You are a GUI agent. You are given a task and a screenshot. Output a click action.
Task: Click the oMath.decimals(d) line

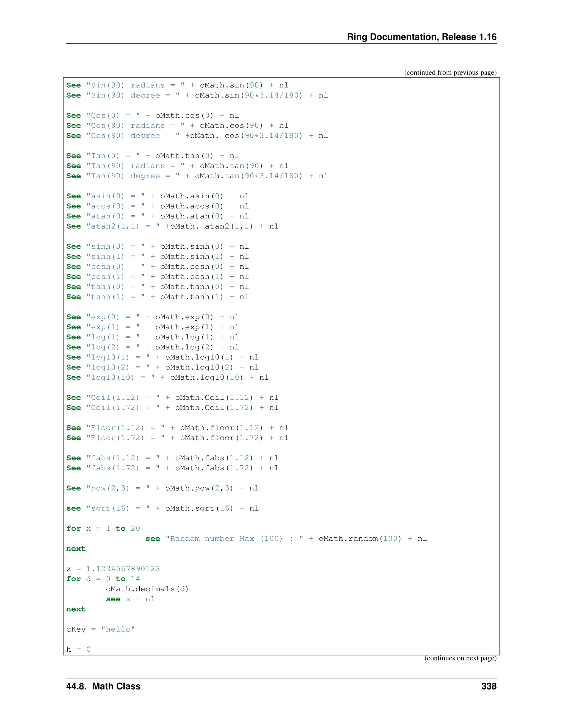coord(147,589)
